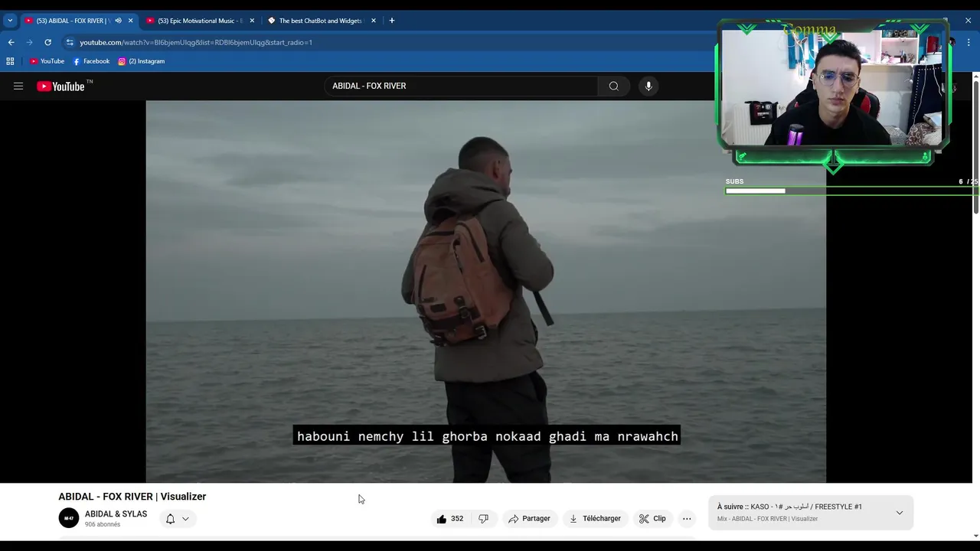
Task: Open a new browser tab
Action: 391,21
